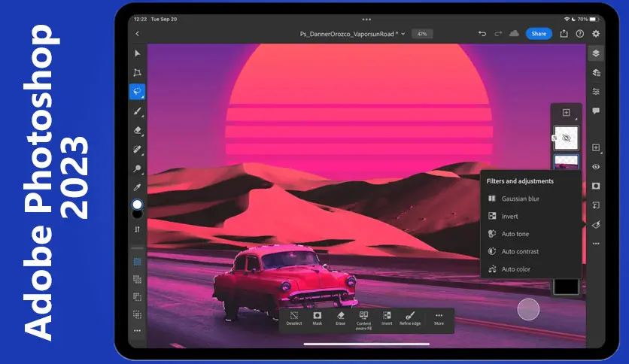The width and height of the screenshot is (629, 364).
Task: Select the Eyedropper tool
Action: coord(137,187)
